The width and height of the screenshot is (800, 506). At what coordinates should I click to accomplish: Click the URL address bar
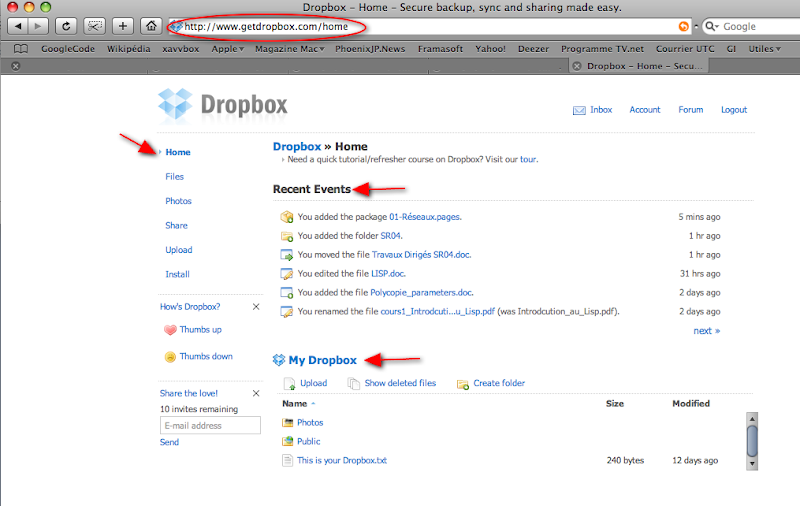click(429, 27)
